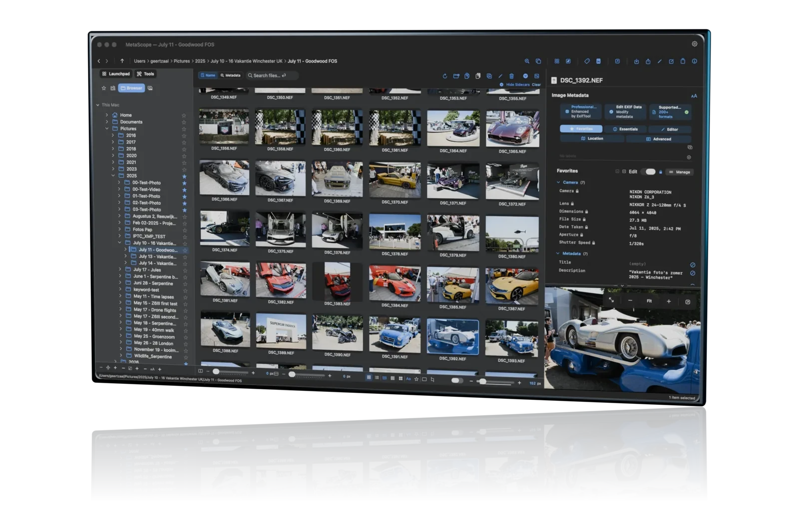This screenshot has height=532, width=799.
Task: Toggle favorite star for 2016 folder
Action: coord(184,136)
